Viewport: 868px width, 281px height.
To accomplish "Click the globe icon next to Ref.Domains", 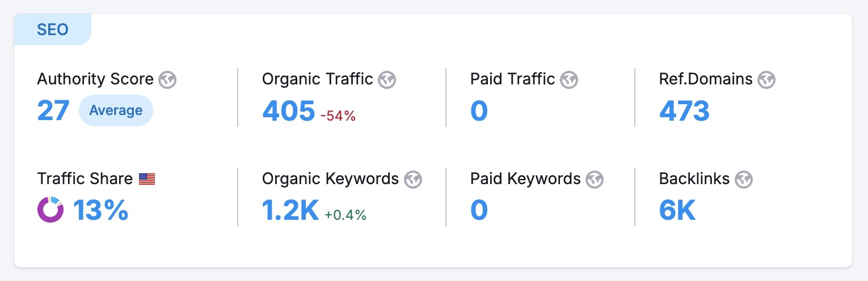I will [766, 80].
